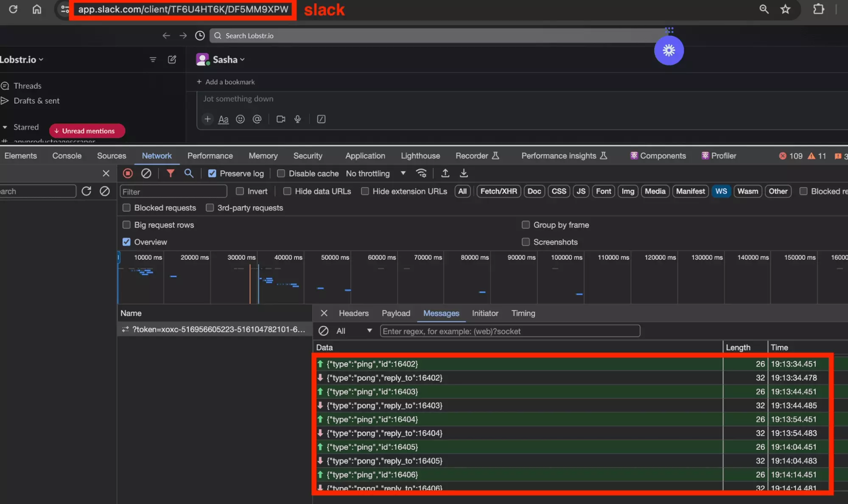
Task: Open browser extensions puzzle icon
Action: click(x=818, y=9)
